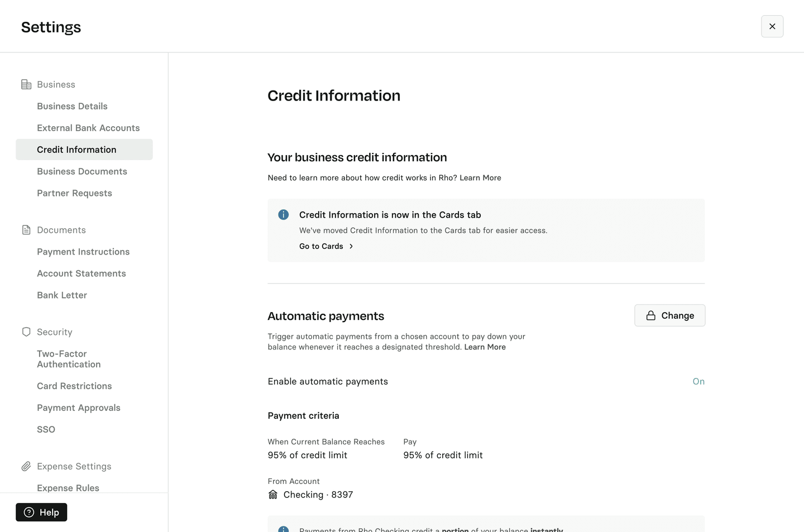Click the bank icon beside Checking 8397

[x=273, y=495]
